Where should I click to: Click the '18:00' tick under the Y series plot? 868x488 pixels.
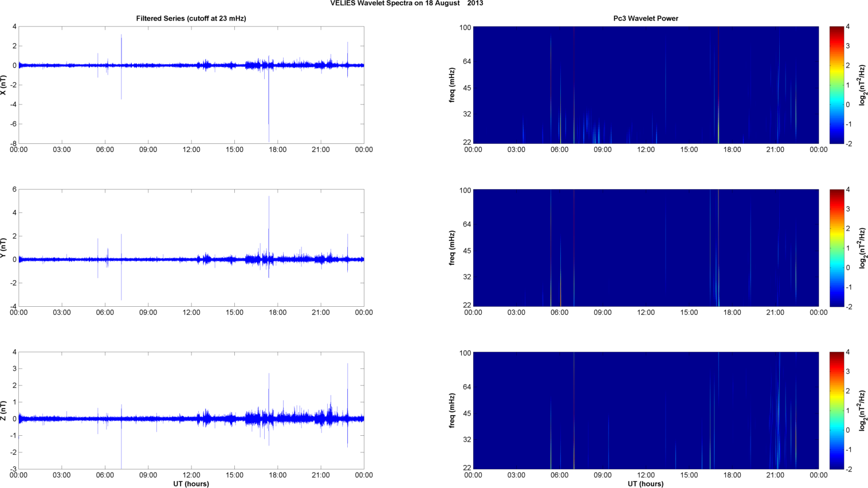(278, 313)
